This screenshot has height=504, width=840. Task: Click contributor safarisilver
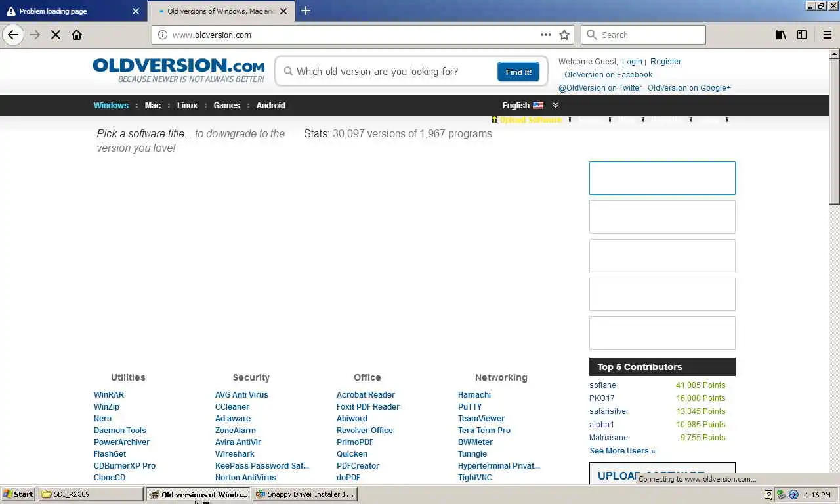[x=609, y=411]
